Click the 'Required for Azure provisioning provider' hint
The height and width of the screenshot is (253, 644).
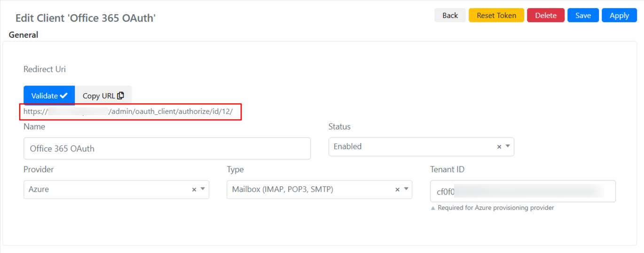pyautogui.click(x=495, y=207)
